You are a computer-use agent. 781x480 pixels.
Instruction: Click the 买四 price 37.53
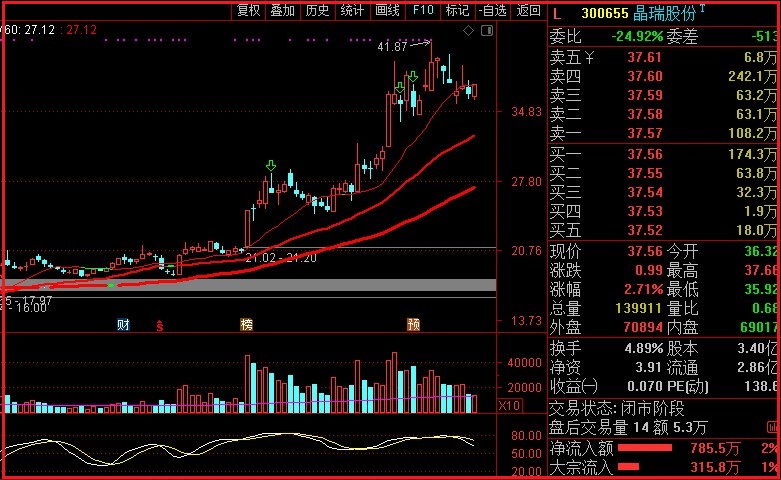[645, 211]
